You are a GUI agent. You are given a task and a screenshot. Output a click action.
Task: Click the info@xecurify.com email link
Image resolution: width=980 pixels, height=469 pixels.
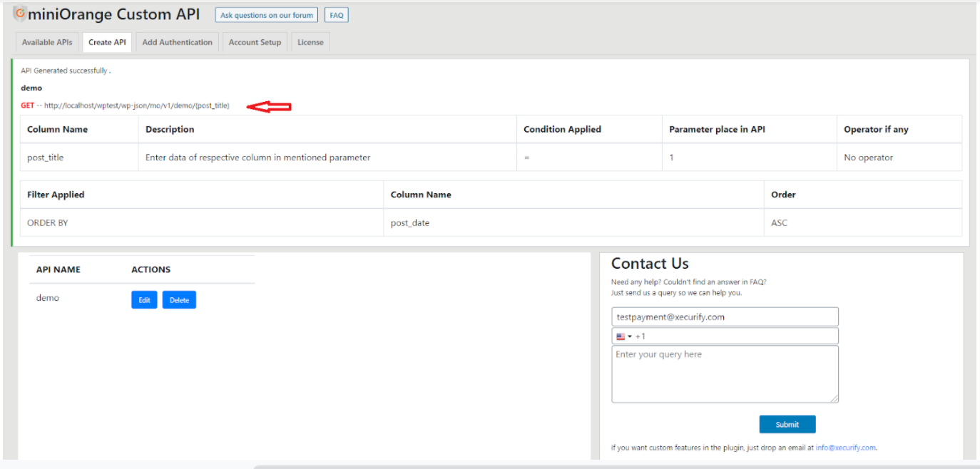(x=846, y=448)
